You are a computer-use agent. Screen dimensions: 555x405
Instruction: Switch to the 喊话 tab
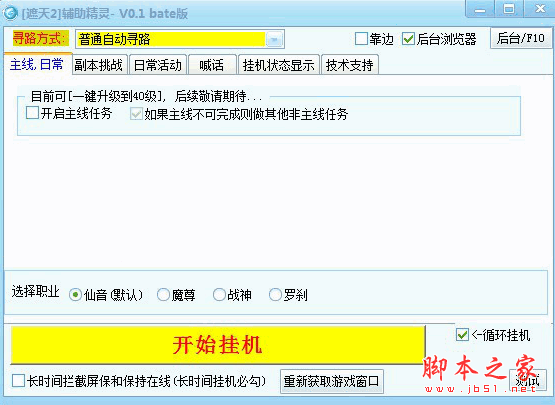212,65
